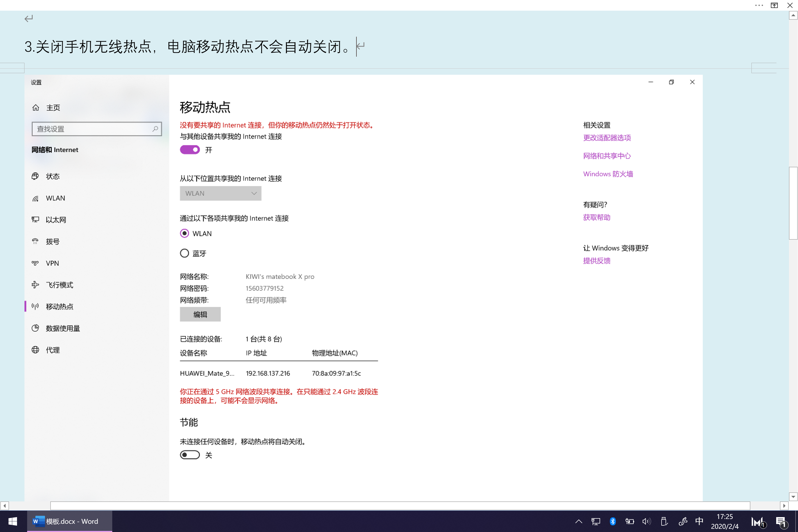
Task: Open 移动热点 mobile hotspot icon
Action: point(35,306)
